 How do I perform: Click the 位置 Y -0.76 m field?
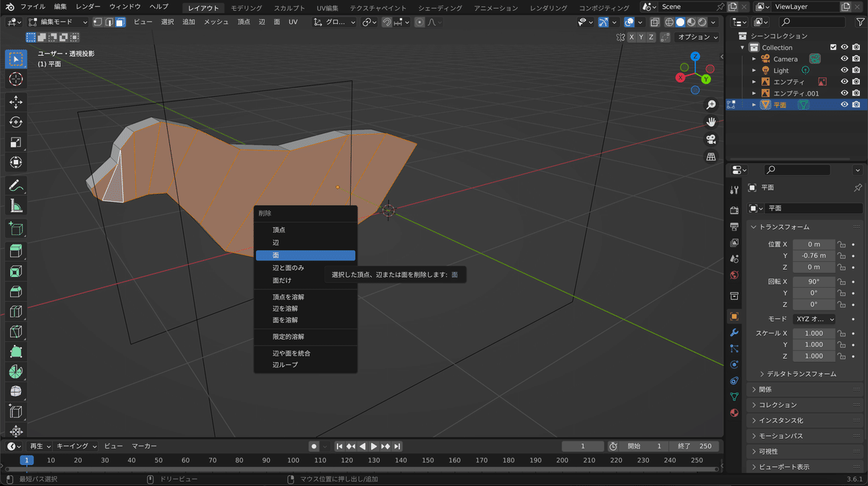tap(814, 256)
